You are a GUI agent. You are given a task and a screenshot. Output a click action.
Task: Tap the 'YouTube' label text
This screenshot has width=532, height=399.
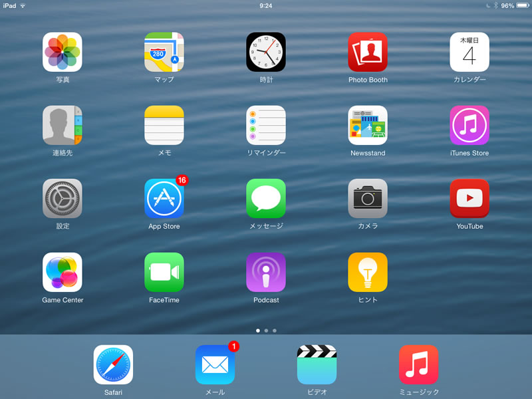(x=469, y=227)
